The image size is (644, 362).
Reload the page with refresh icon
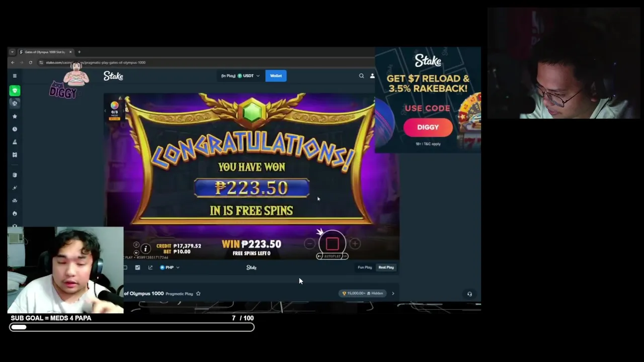click(30, 62)
